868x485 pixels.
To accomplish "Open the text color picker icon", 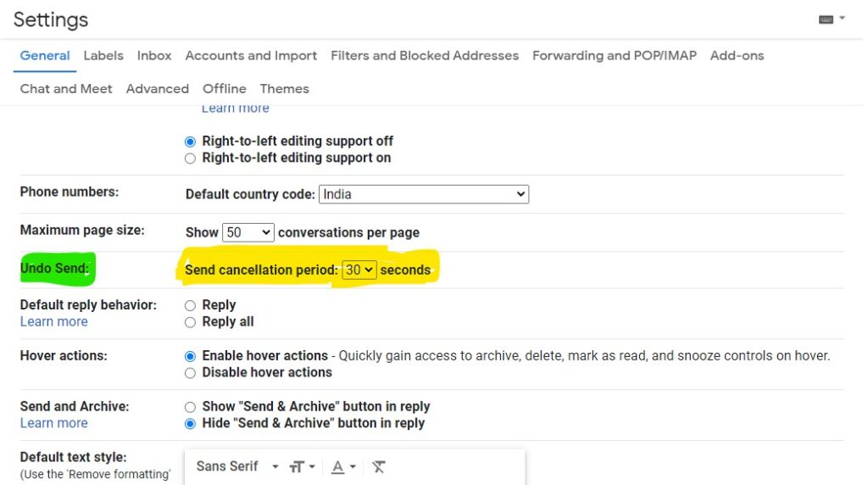I will click(337, 466).
